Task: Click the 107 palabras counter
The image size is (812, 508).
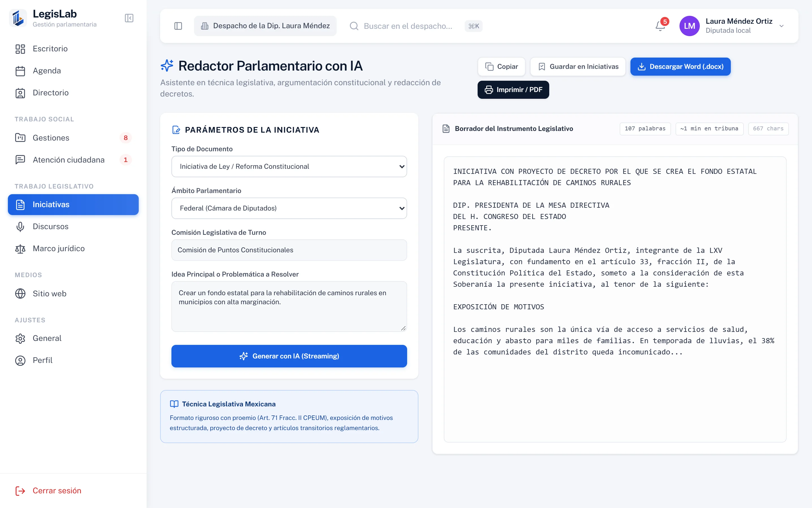Action: [x=645, y=129]
